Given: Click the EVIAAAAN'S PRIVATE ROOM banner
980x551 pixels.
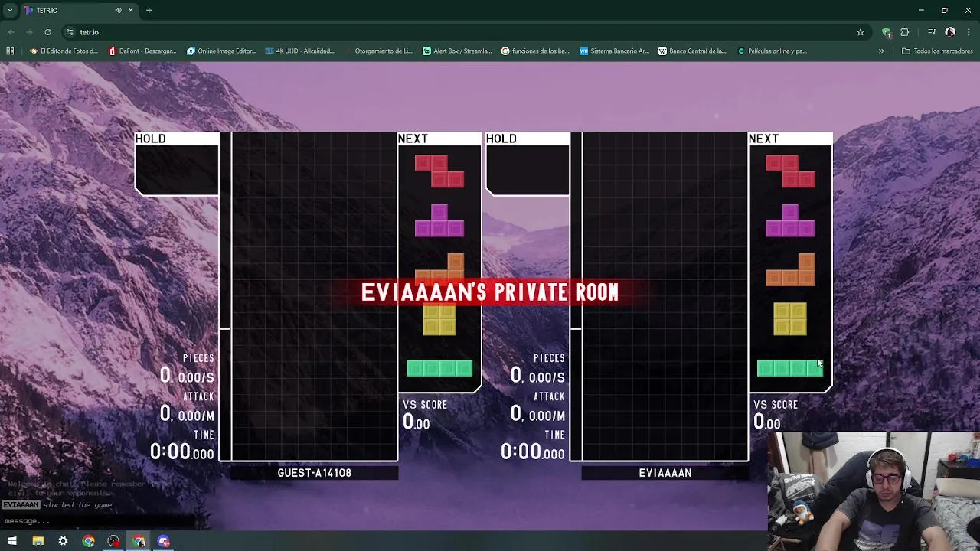Looking at the screenshot, I should coord(490,292).
